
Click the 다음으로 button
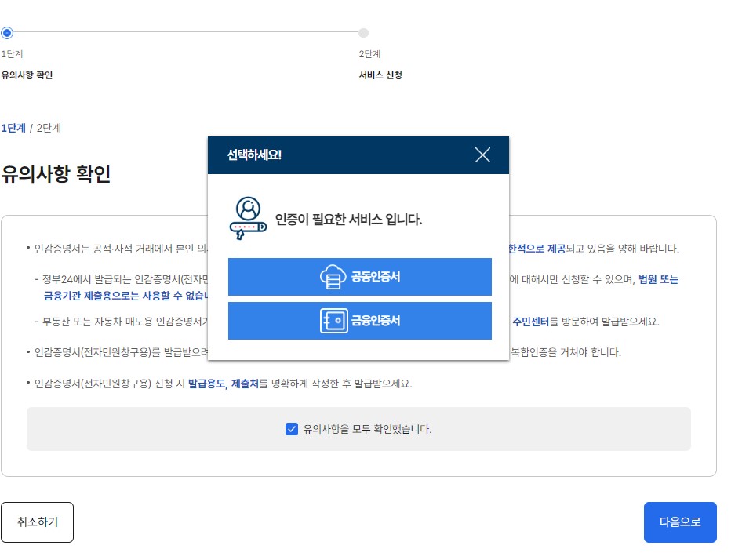tap(680, 522)
